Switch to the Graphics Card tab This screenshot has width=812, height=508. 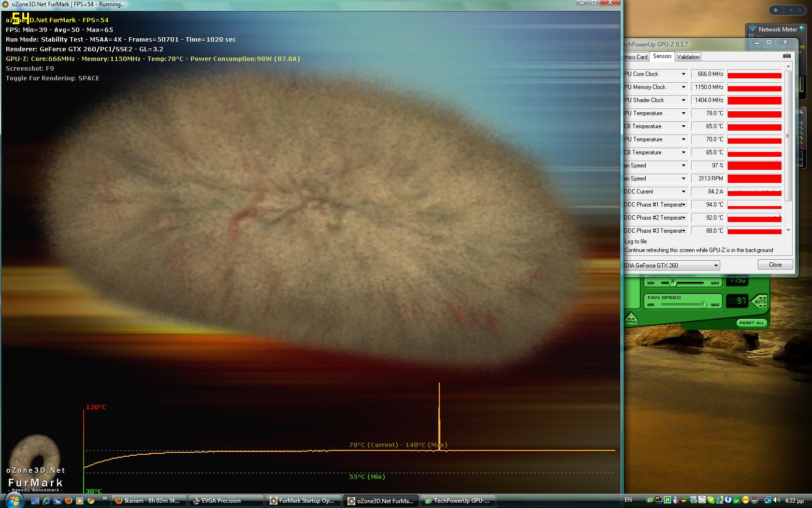click(x=636, y=57)
